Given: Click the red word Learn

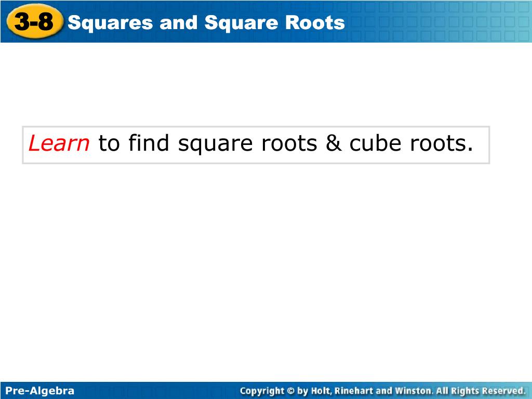Looking at the screenshot, I should (59, 143).
